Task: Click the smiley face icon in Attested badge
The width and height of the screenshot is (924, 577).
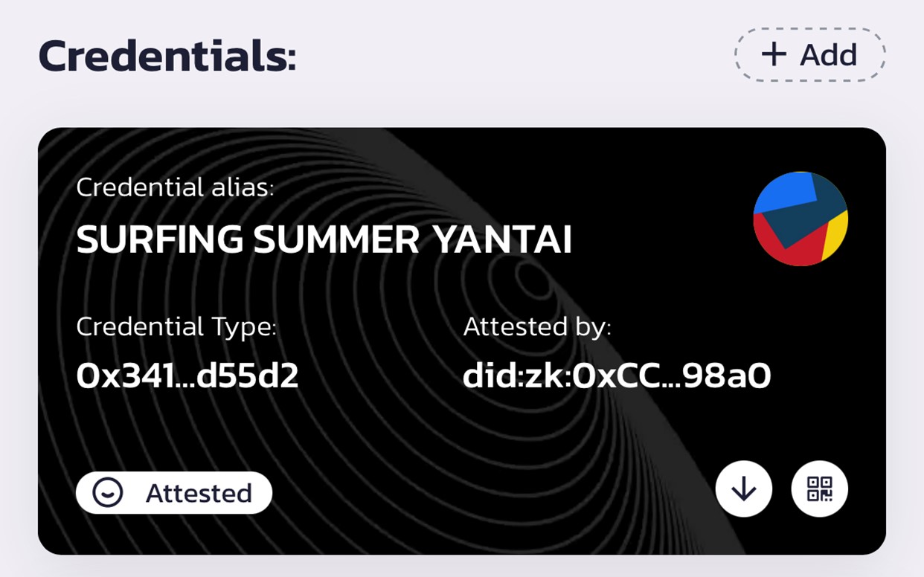Action: 106,491
